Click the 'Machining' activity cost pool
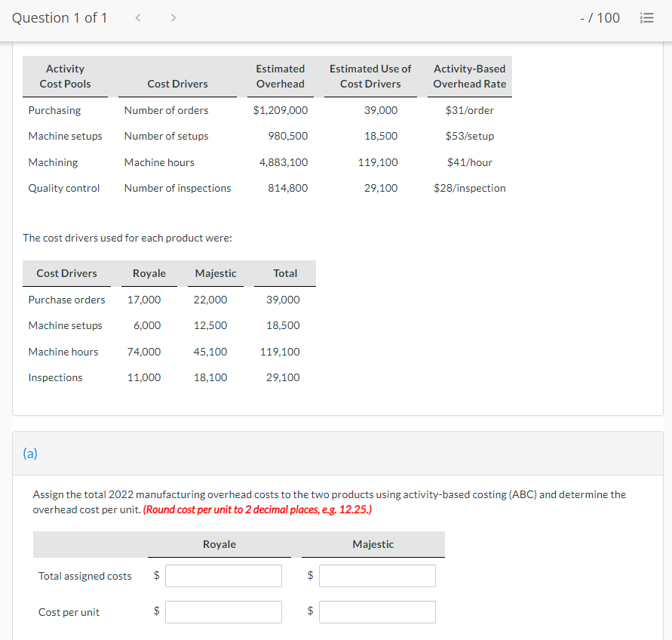The image size is (672, 640). 53,162
